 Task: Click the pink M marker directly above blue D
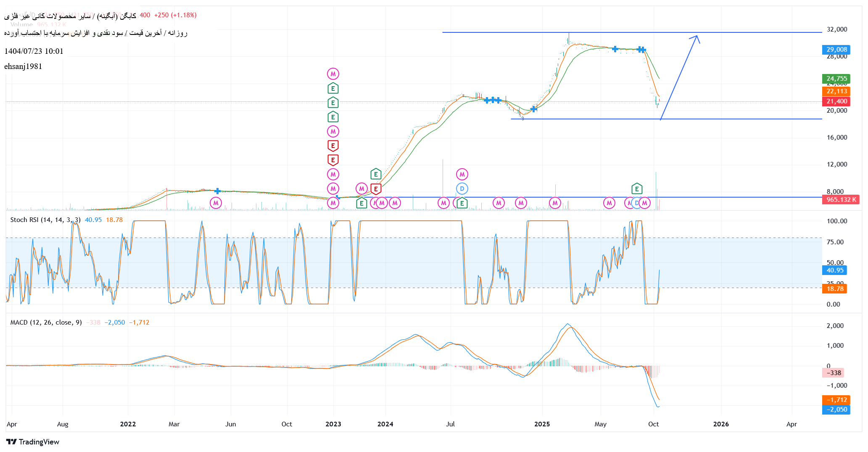tap(462, 174)
